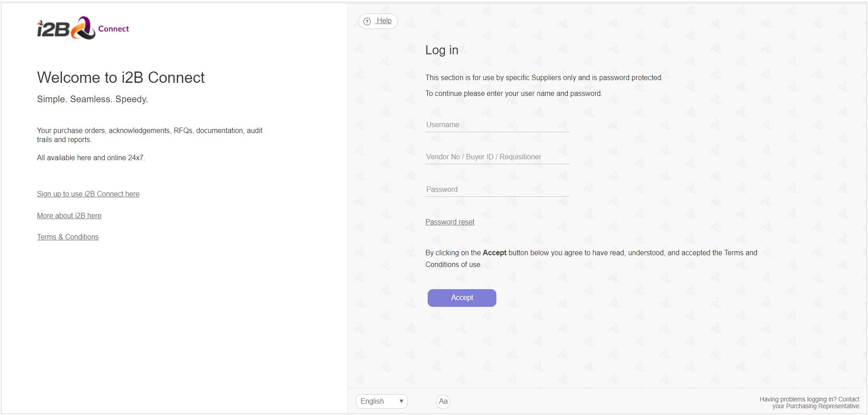Visit More about i2B here link
The image size is (868, 415).
[x=69, y=216]
